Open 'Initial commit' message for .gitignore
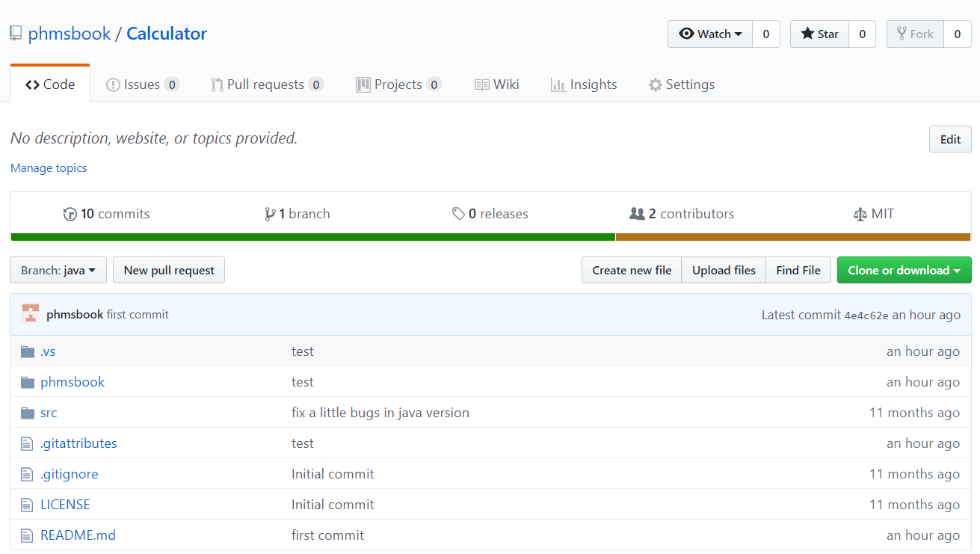 [333, 474]
